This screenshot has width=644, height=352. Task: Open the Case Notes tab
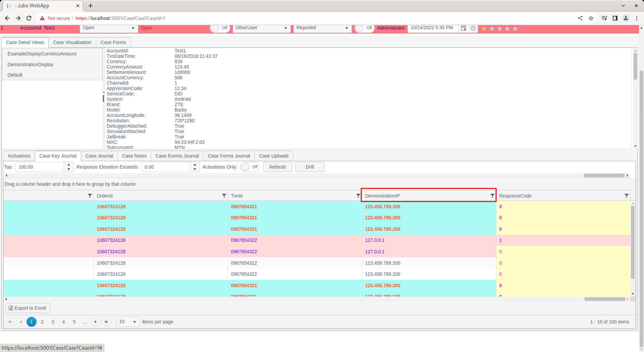point(134,156)
